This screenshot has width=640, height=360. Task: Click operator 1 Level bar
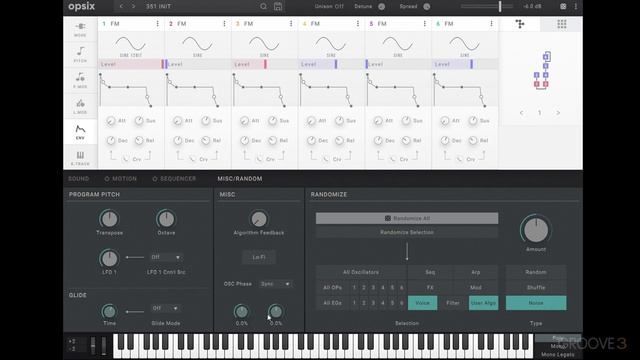point(131,64)
